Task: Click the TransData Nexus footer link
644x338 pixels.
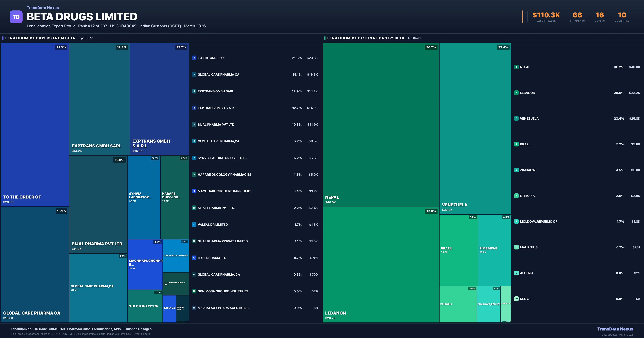Action: 615,329
